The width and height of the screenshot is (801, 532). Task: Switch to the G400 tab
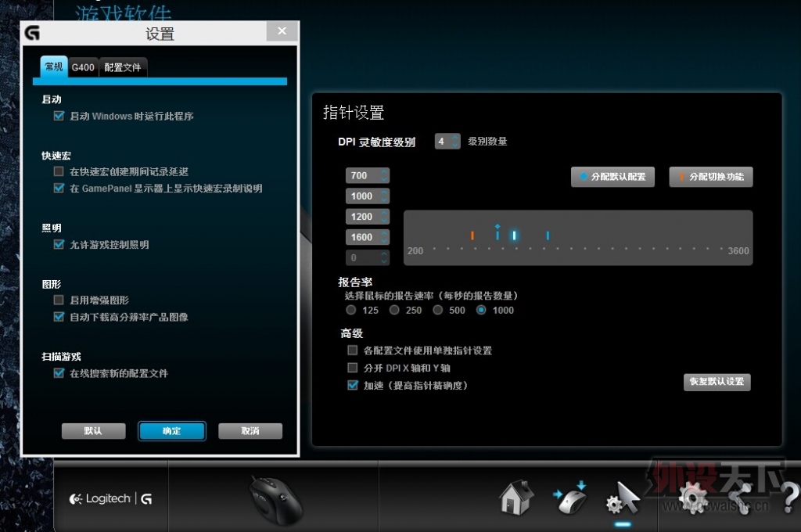click(x=82, y=67)
